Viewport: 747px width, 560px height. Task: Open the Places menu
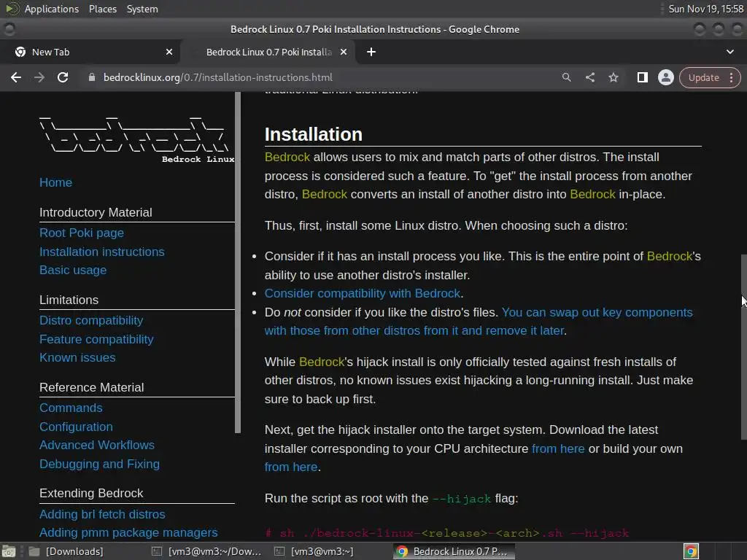click(102, 9)
